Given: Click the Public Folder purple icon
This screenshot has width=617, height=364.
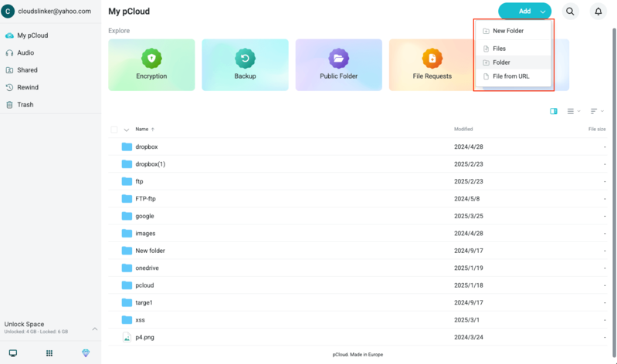Looking at the screenshot, I should coord(339,59).
